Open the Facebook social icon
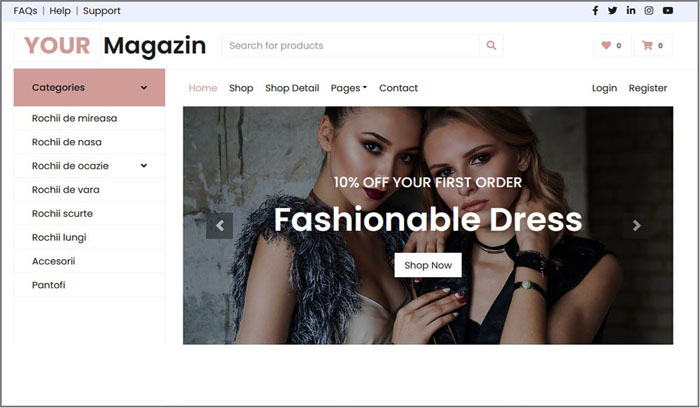 pos(595,10)
